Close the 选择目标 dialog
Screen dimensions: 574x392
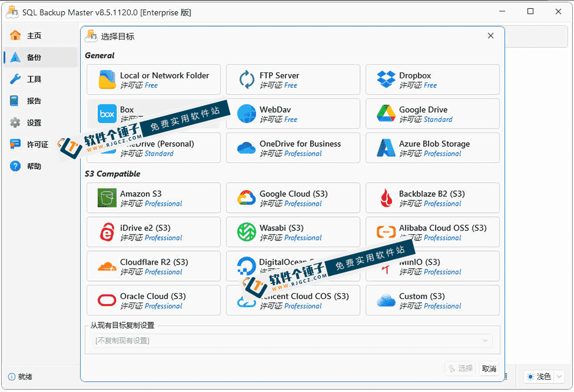click(490, 35)
